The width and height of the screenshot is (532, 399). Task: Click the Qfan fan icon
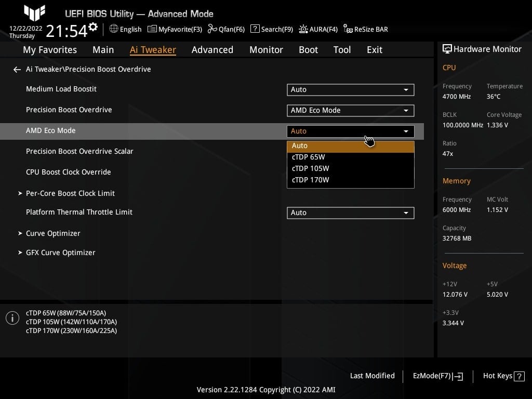(x=212, y=29)
